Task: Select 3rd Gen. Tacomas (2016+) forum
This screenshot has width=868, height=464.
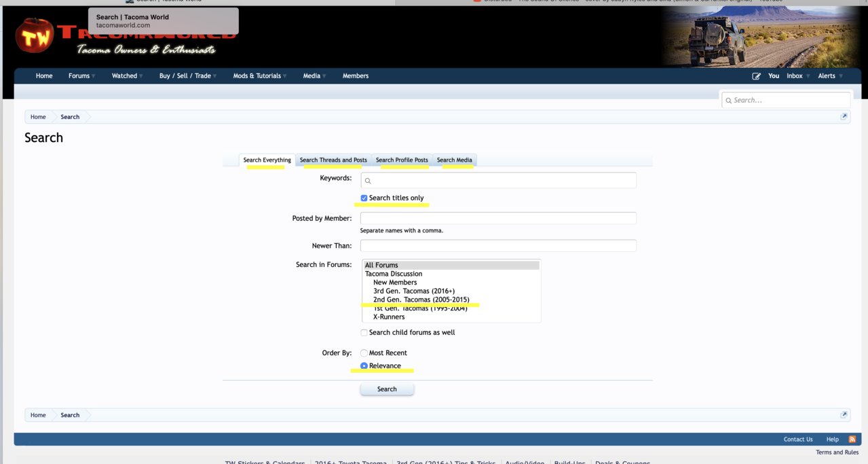Action: tap(451, 291)
